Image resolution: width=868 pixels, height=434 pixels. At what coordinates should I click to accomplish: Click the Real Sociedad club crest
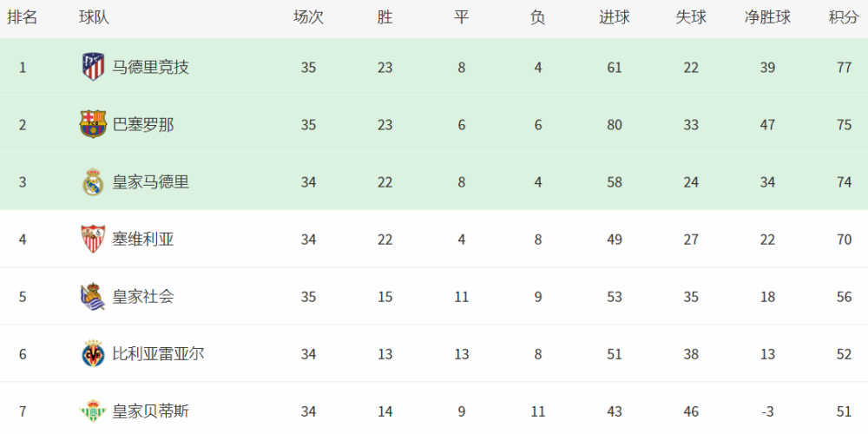tap(92, 297)
